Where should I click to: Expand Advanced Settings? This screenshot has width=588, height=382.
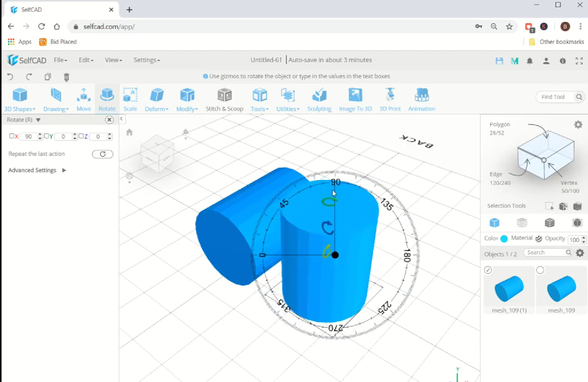[37, 170]
